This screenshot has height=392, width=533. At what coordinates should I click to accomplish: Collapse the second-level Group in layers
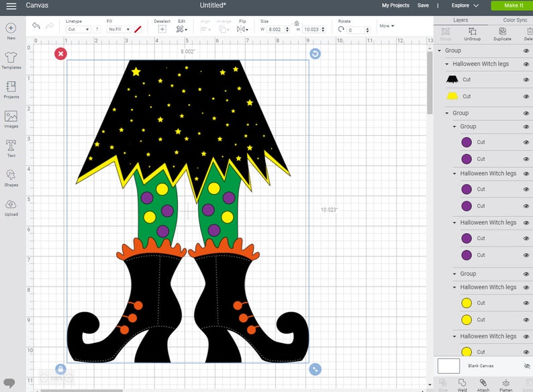tap(447, 113)
